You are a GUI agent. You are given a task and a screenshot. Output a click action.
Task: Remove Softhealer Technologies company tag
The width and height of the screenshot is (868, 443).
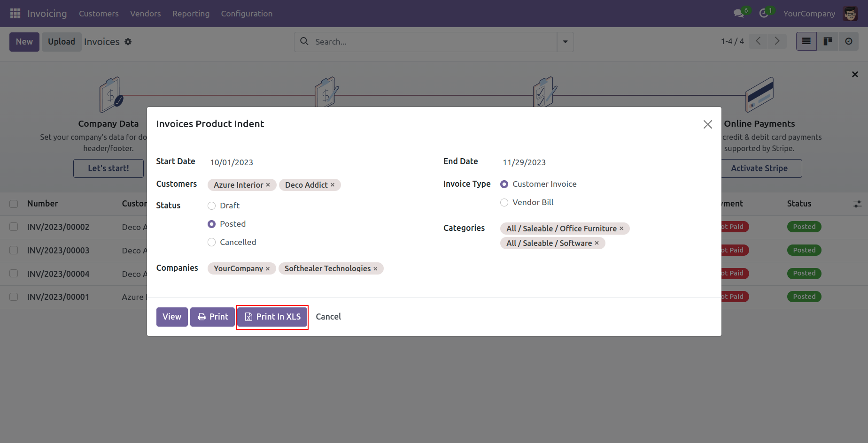pyautogui.click(x=375, y=268)
